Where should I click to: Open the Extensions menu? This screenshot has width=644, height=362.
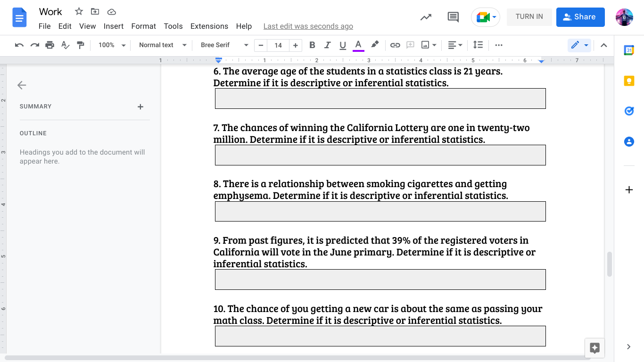209,26
